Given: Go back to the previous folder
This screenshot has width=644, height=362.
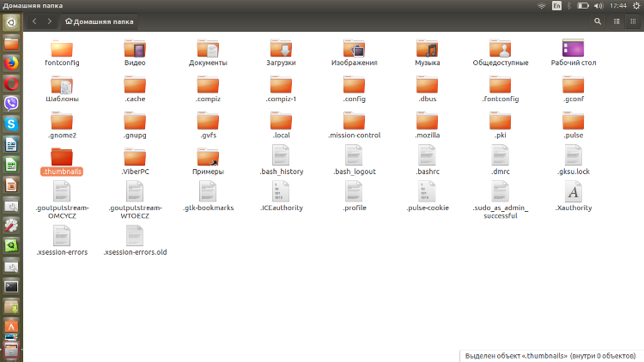Looking at the screenshot, I should click(33, 21).
